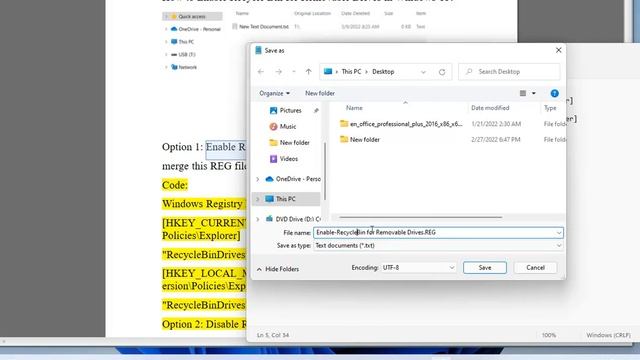Select Videos in navigation pane
This screenshot has width=640, height=360.
pos(284,159)
